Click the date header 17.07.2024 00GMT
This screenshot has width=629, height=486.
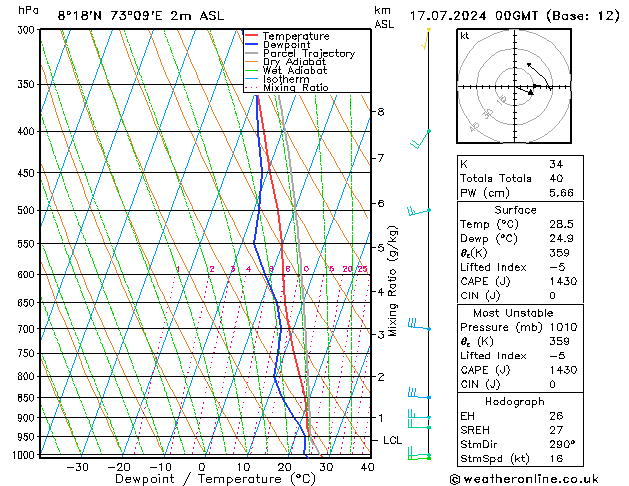tap(473, 16)
